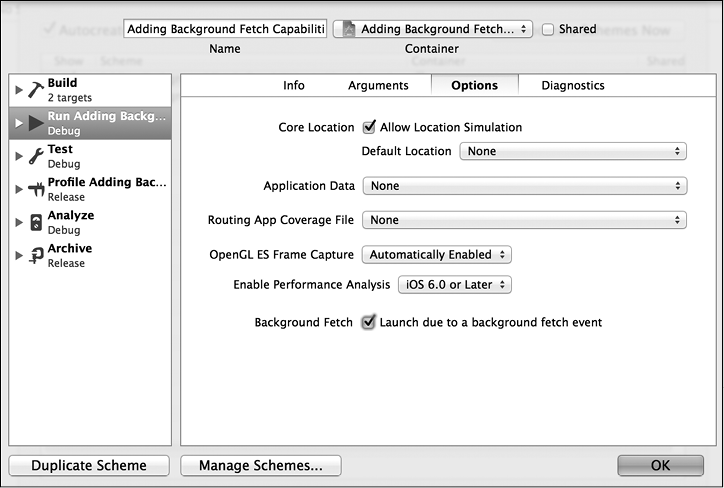
Task: Open the Default Location dropdown
Action: pos(572,151)
